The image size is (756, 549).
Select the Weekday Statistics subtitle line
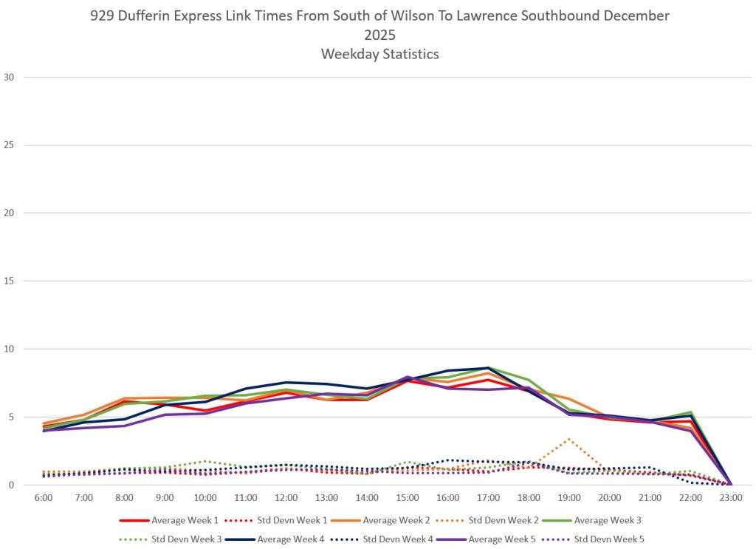(x=379, y=54)
